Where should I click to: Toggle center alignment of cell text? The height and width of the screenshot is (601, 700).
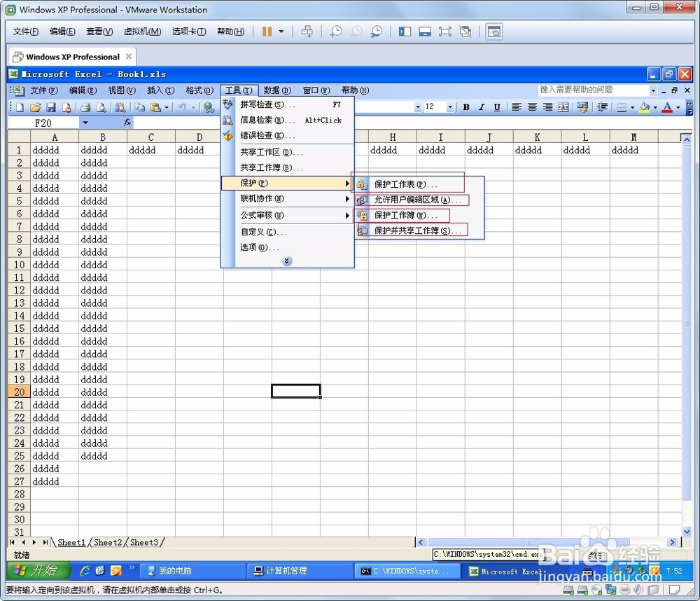pos(532,106)
